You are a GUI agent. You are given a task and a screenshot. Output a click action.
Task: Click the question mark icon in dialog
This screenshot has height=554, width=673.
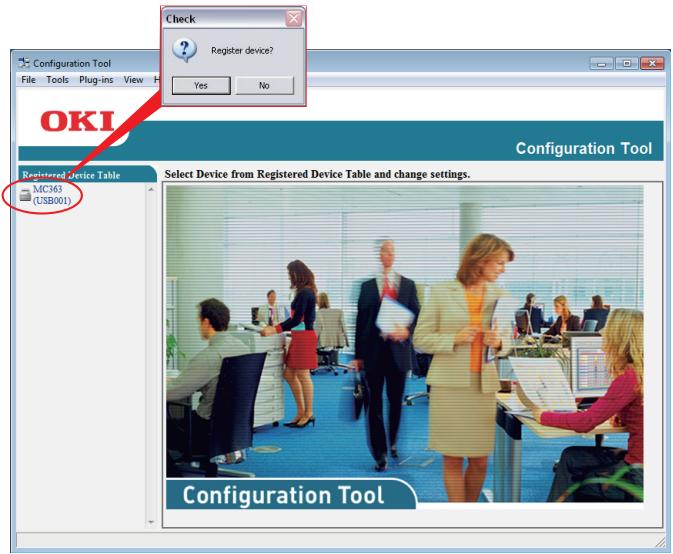tap(185, 50)
